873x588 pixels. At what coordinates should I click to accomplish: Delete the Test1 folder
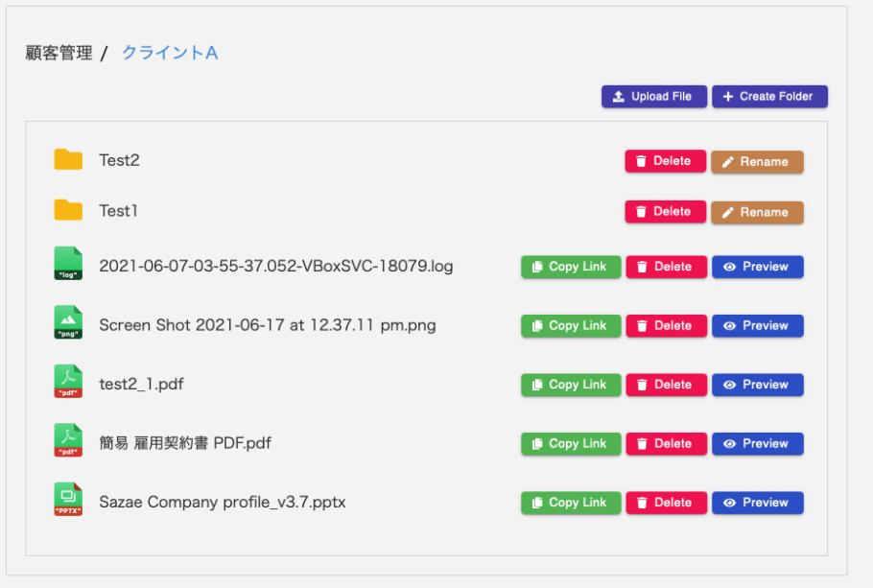point(665,212)
